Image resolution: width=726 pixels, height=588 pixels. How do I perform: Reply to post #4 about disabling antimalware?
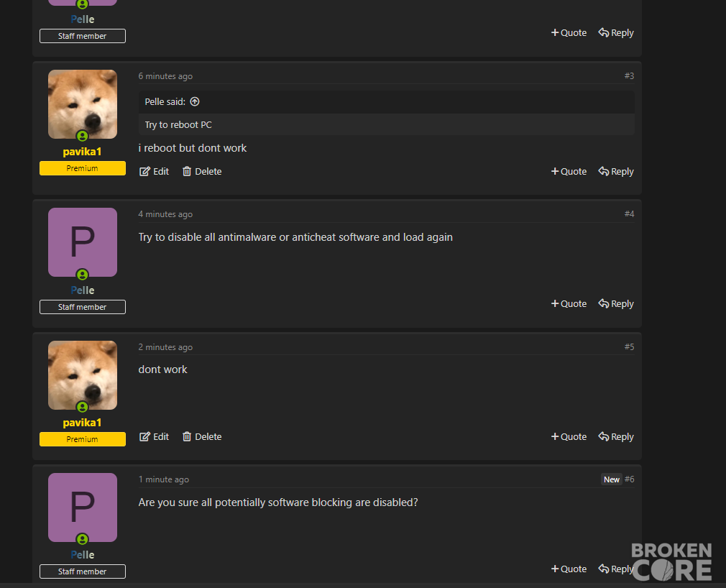616,304
